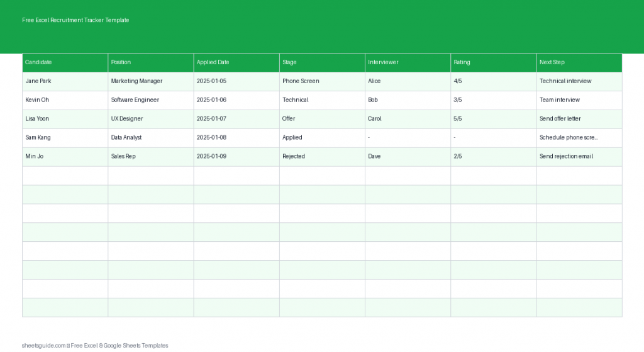
Task: Click the Free Excel Recruitment Tracker title
Action: click(75, 20)
